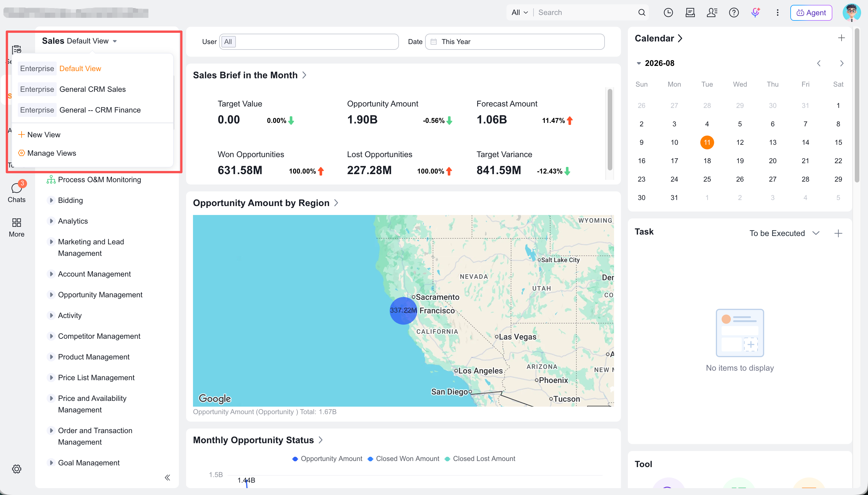Open the recent history clock icon
The height and width of the screenshot is (495, 868).
click(x=668, y=13)
